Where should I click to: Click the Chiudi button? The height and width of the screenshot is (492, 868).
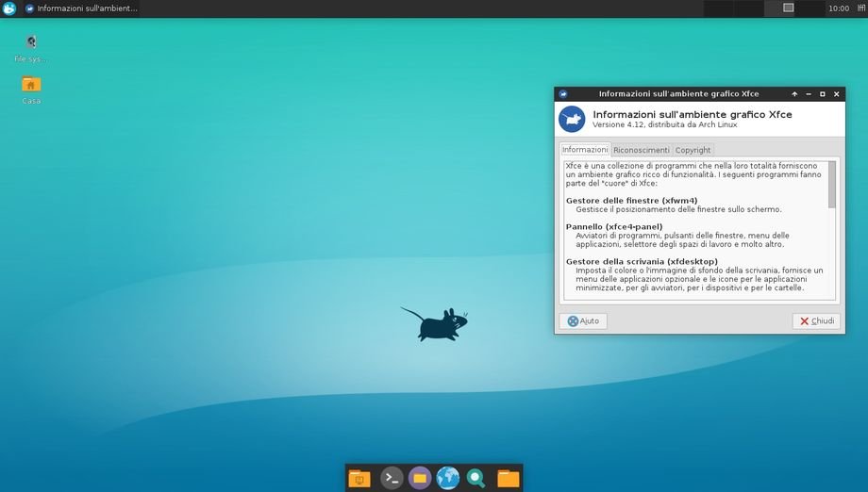(x=816, y=321)
